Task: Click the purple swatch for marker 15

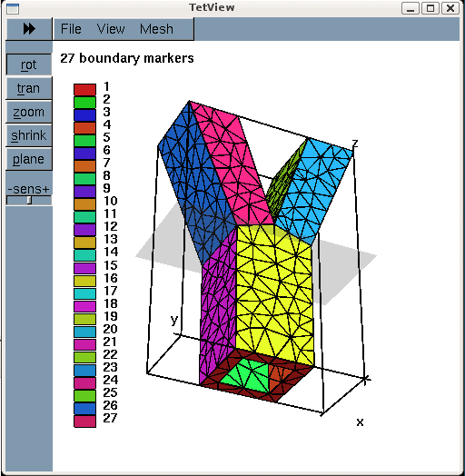Action: pos(85,268)
